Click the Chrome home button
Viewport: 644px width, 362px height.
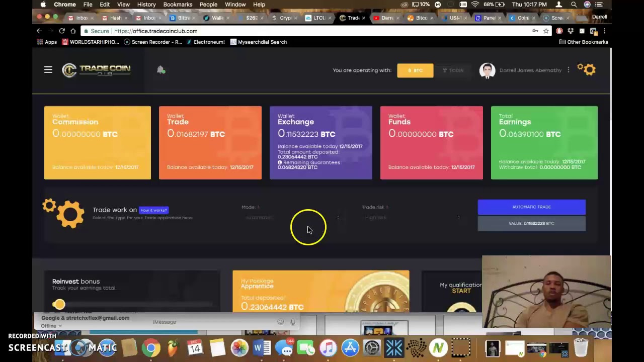73,31
